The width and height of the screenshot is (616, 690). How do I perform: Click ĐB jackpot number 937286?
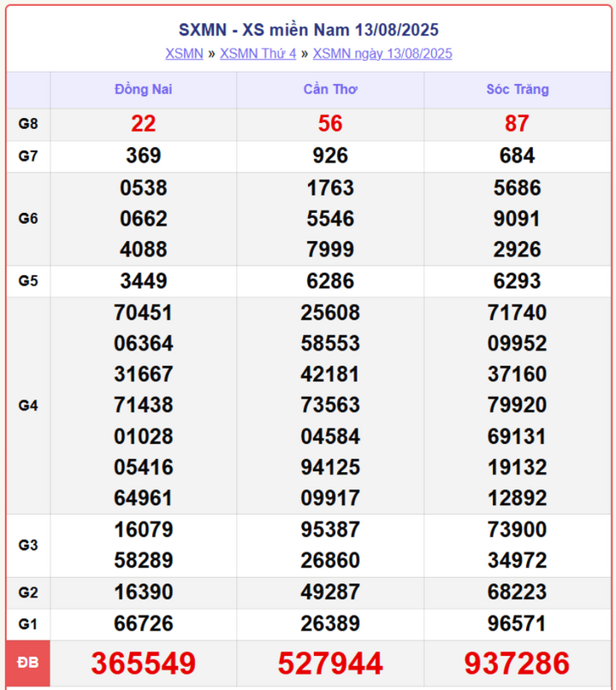[517, 663]
